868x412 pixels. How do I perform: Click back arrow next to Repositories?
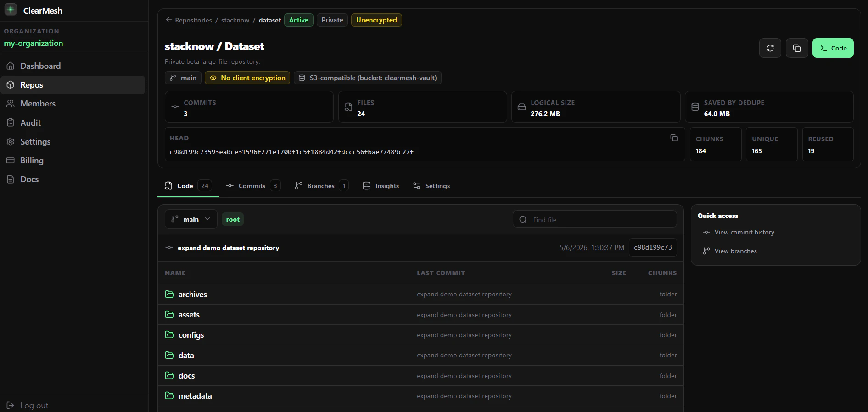pyautogui.click(x=168, y=20)
